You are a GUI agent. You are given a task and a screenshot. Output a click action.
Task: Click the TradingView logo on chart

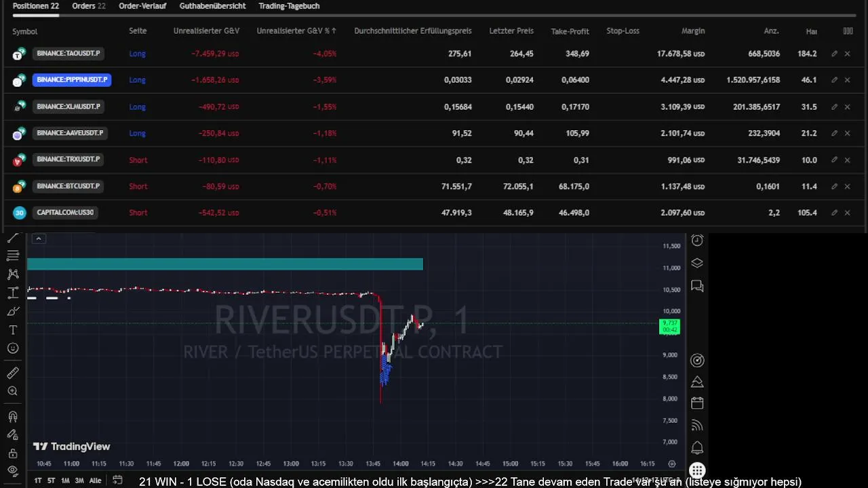72,447
